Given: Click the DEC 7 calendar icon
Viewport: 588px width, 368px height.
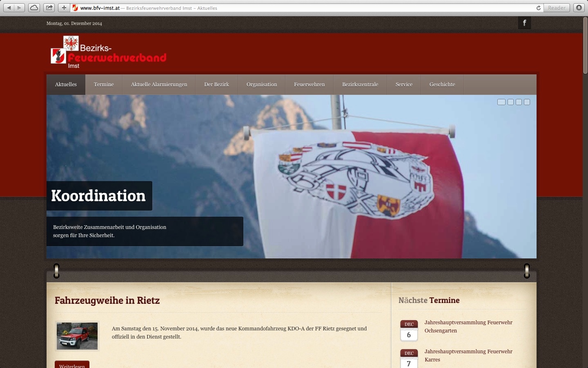Looking at the screenshot, I should click(x=409, y=359).
